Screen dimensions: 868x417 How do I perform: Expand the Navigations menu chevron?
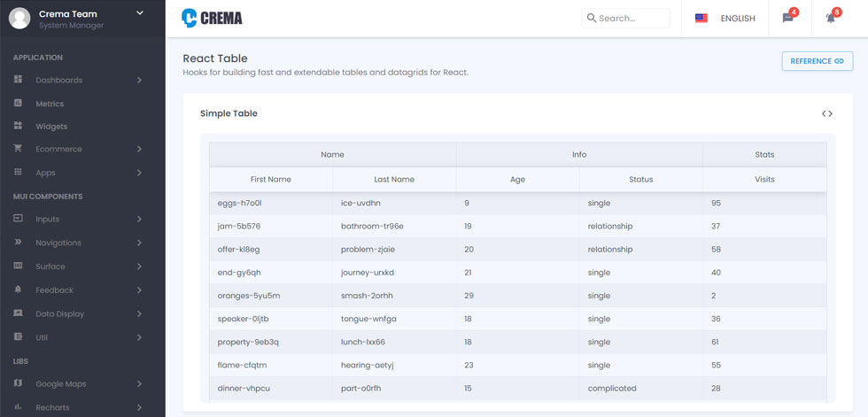tap(140, 243)
